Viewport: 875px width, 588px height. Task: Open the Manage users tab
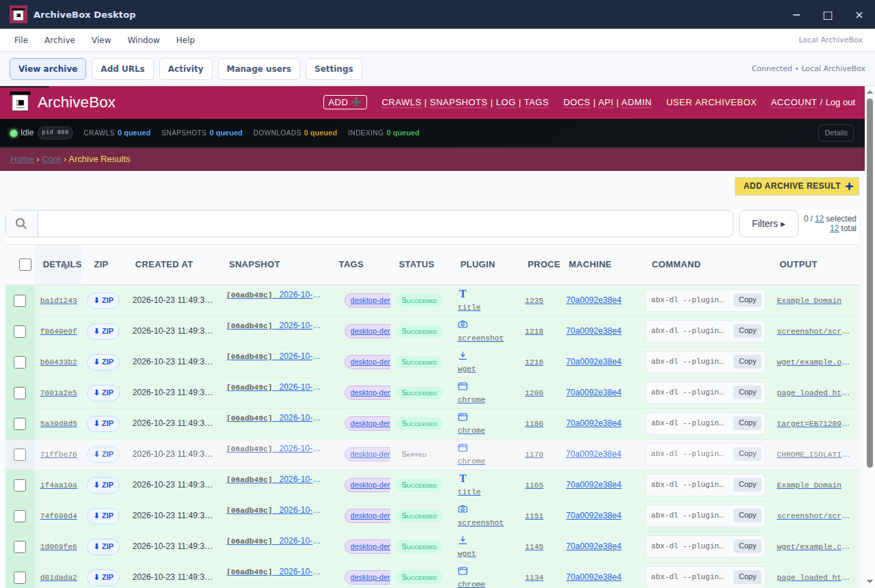[258, 69]
